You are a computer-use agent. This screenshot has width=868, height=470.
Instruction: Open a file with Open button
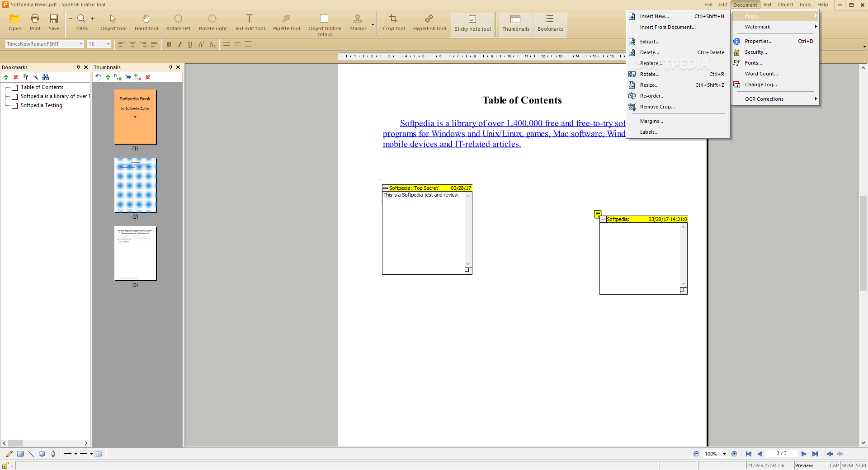click(15, 23)
